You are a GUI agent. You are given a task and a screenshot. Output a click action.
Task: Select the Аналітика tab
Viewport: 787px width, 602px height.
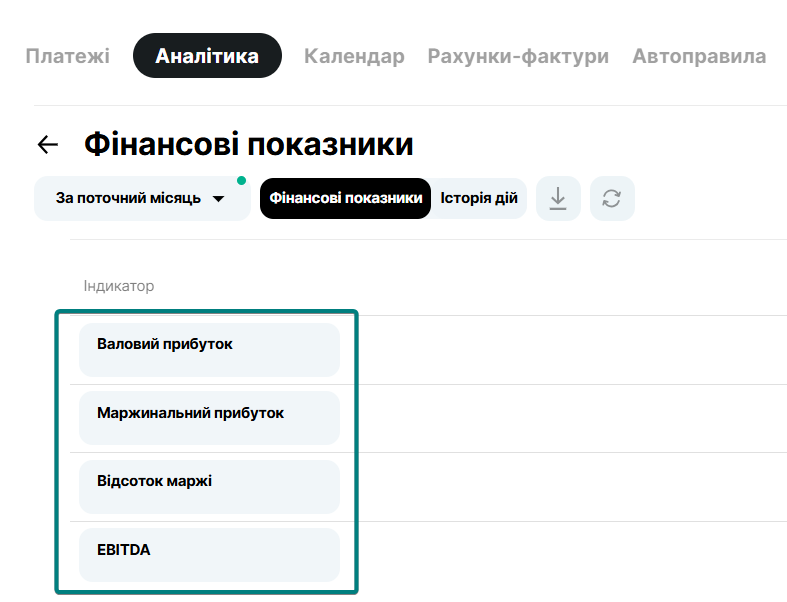(x=207, y=56)
